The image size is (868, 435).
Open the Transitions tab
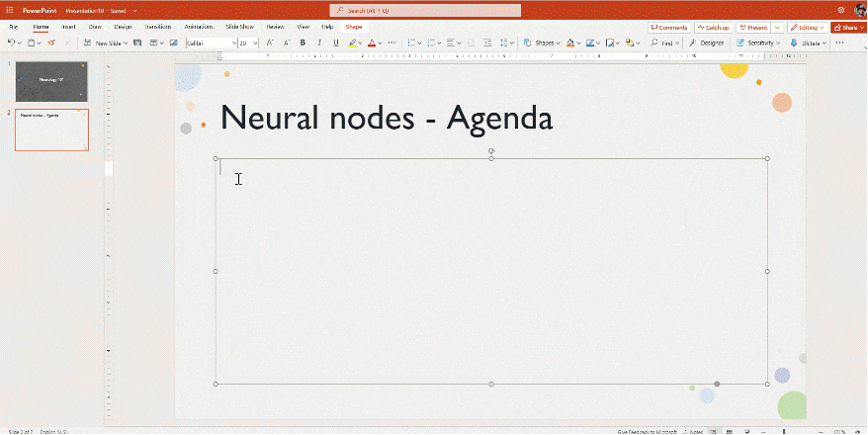157,27
